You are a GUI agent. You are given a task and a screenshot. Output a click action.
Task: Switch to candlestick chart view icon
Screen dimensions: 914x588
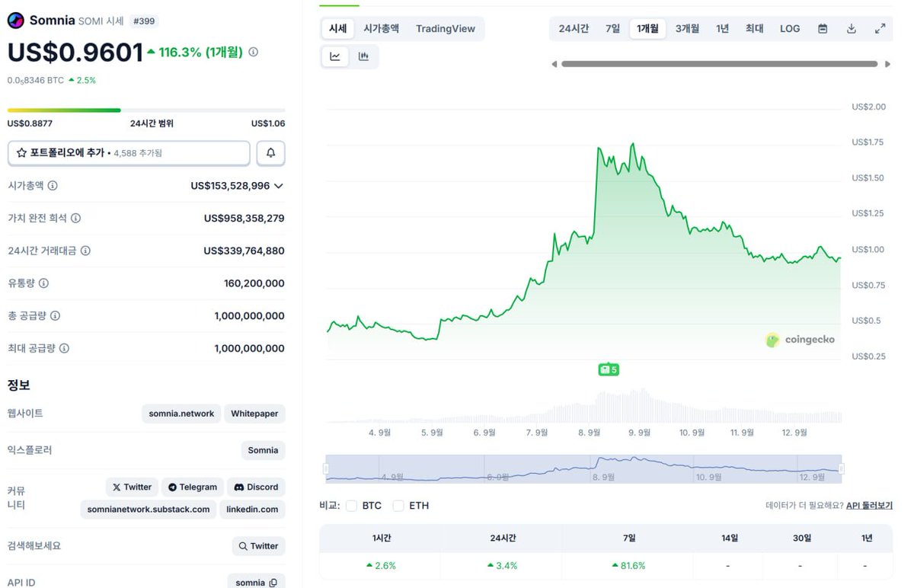tap(363, 56)
